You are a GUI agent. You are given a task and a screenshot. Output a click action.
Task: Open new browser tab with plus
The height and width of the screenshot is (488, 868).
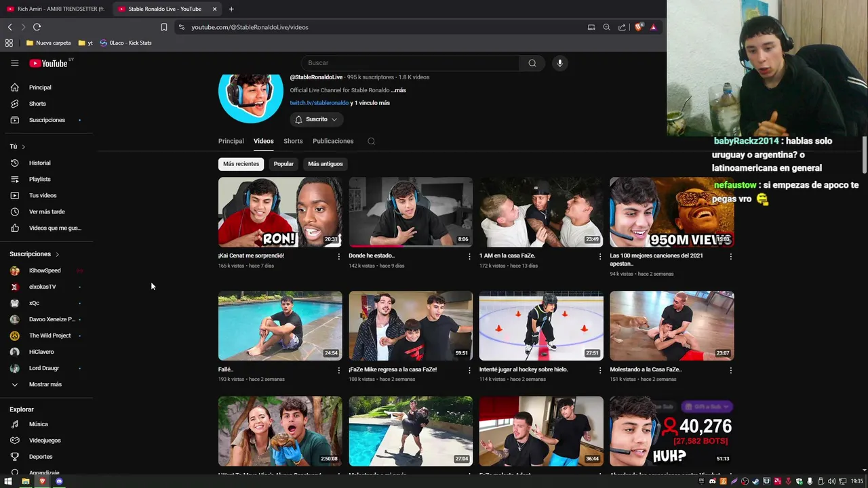tap(231, 9)
